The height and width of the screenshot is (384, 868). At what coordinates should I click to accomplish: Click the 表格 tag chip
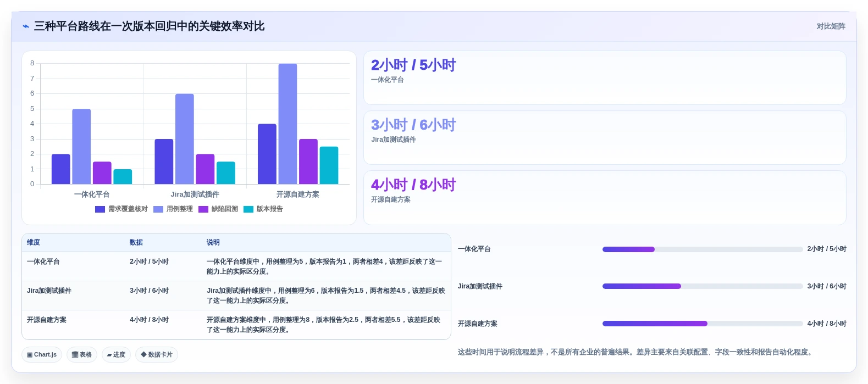[x=82, y=354]
